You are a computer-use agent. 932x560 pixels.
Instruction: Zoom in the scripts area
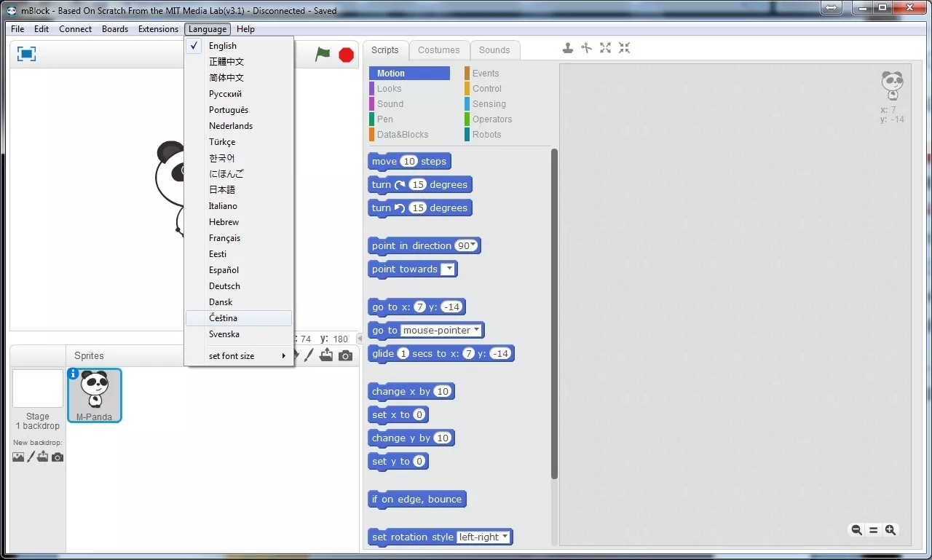890,530
